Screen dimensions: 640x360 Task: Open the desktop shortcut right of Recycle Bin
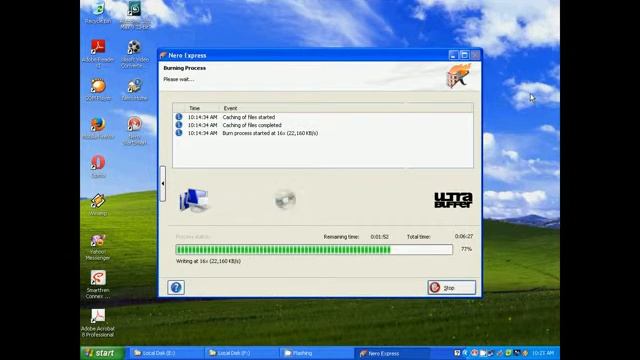pos(135,15)
